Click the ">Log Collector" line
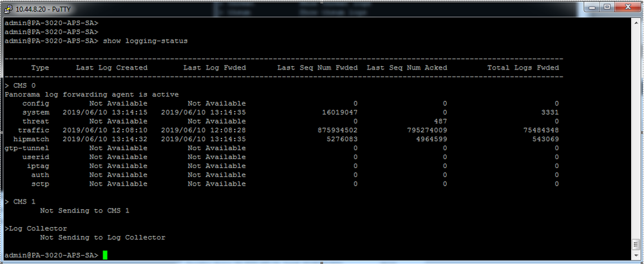 tap(35, 229)
